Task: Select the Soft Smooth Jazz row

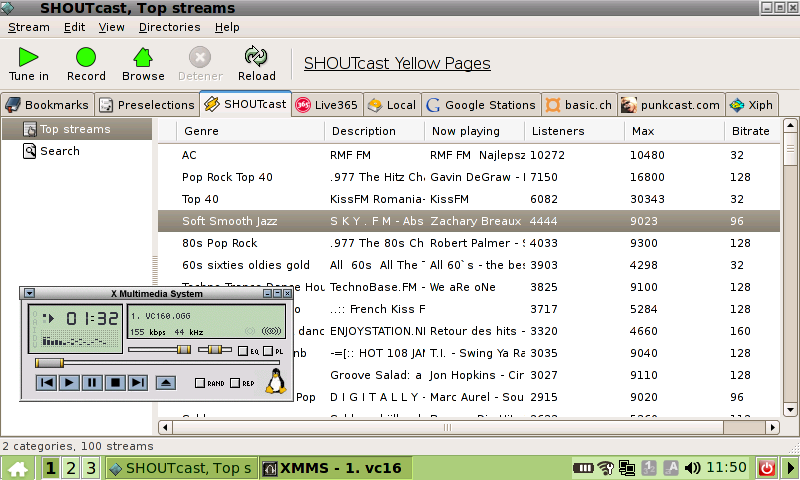Action: [469, 221]
